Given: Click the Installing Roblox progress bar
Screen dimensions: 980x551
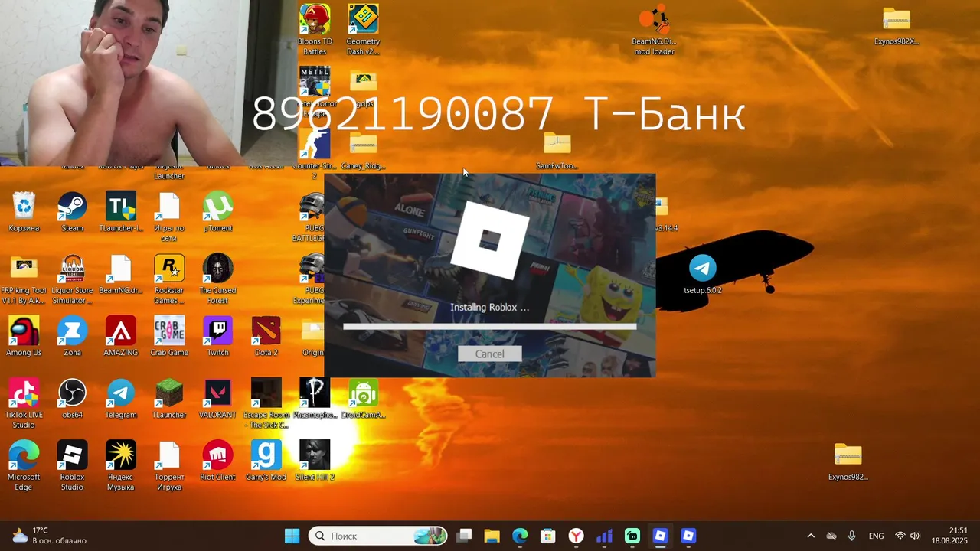Looking at the screenshot, I should click(489, 326).
